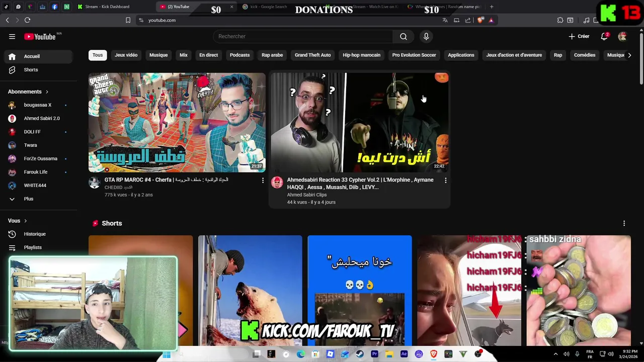Image resolution: width=644 pixels, height=362 pixels.
Task: Open the polar bear Short
Action: tap(250, 291)
